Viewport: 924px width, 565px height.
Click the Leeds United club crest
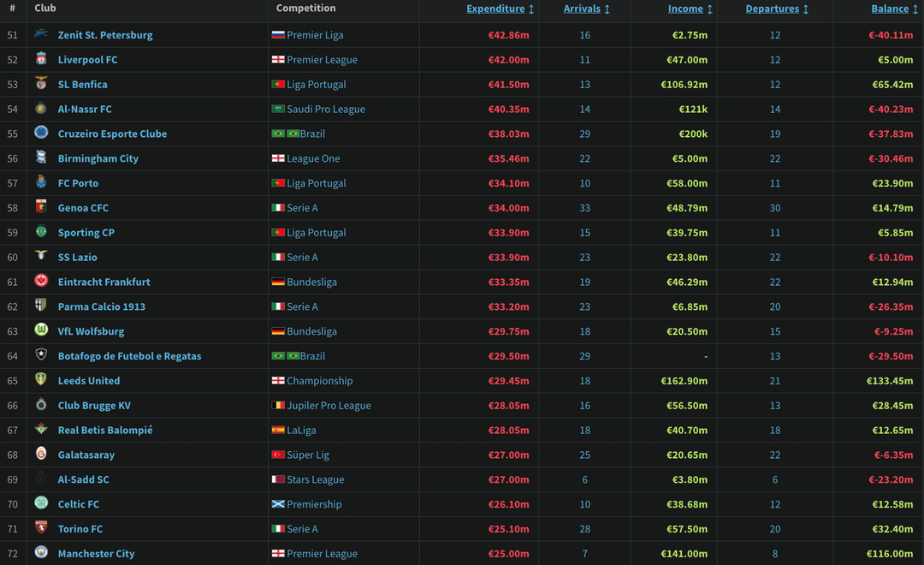click(x=41, y=379)
